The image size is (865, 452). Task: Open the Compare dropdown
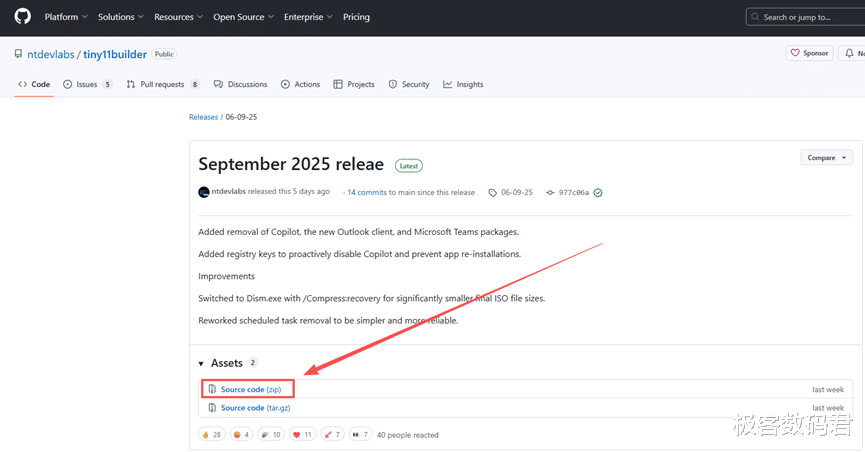click(826, 158)
